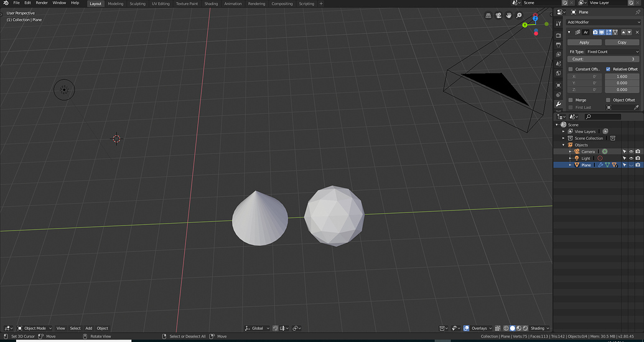644x342 pixels.
Task: Open the Overlays dropdown arrow
Action: 490,328
